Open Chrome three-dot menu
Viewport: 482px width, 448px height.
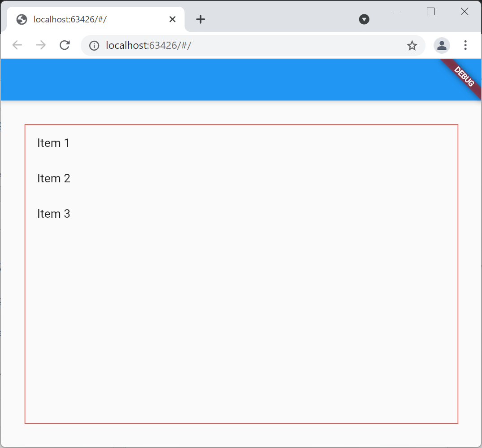click(x=465, y=45)
